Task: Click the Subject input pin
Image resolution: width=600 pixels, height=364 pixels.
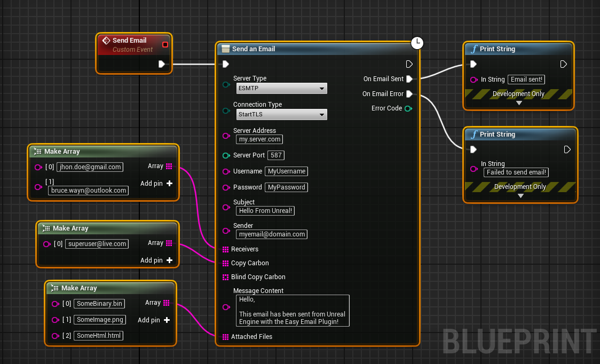Action: coord(226,208)
